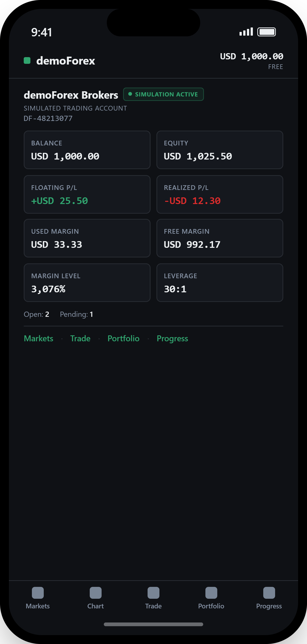This screenshot has height=644, width=307.
Task: Check the cellular signal indicator
Action: [x=246, y=32]
